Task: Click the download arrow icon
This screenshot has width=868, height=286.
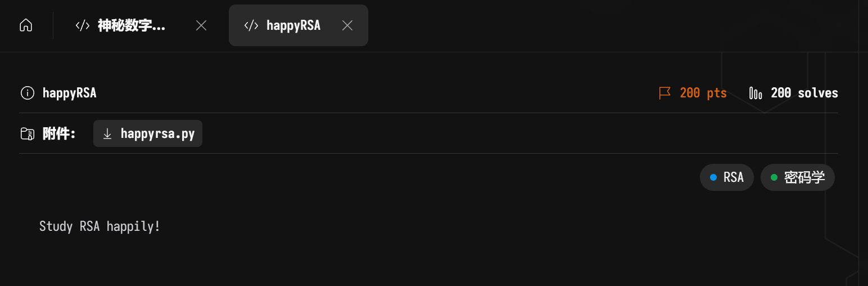Action: pyautogui.click(x=107, y=133)
